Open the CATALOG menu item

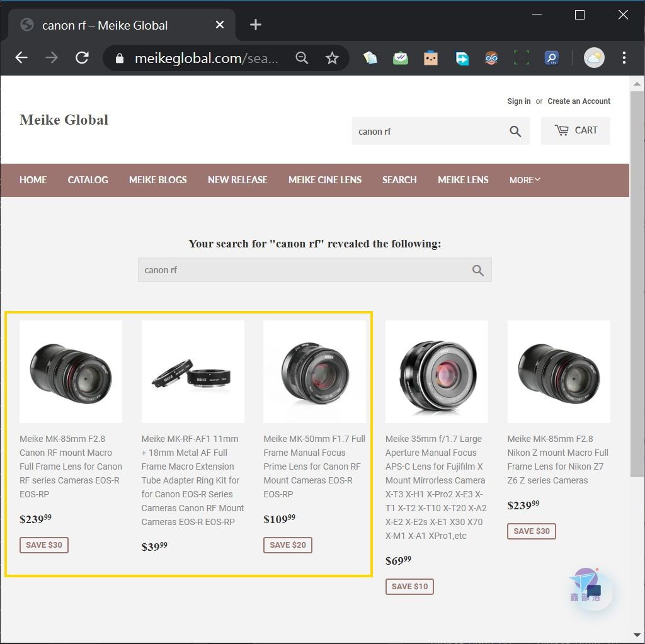(x=88, y=180)
